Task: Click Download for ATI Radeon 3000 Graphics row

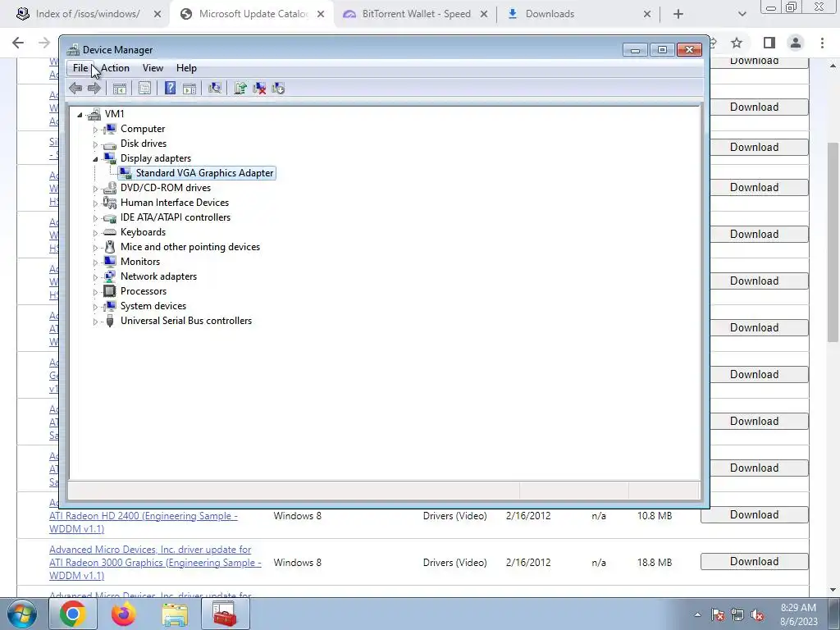Action: 755,561
